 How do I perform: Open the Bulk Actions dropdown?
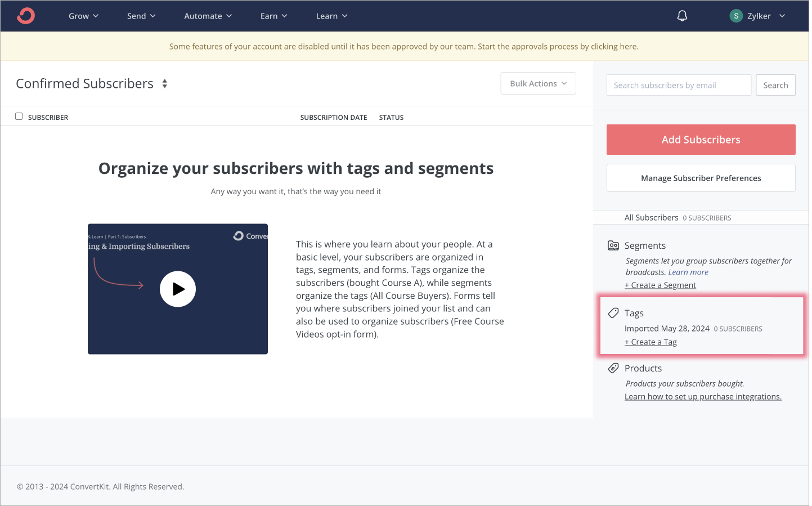pyautogui.click(x=539, y=83)
